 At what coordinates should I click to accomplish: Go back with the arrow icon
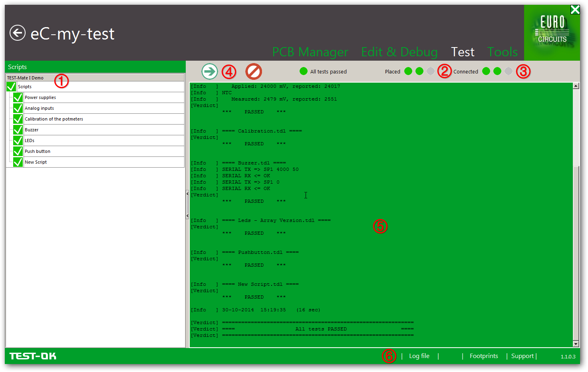click(x=18, y=33)
